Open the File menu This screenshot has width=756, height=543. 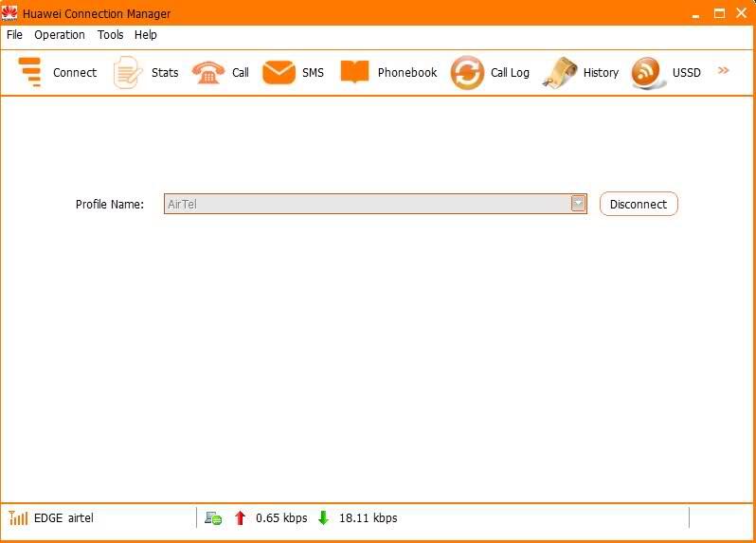coord(14,35)
